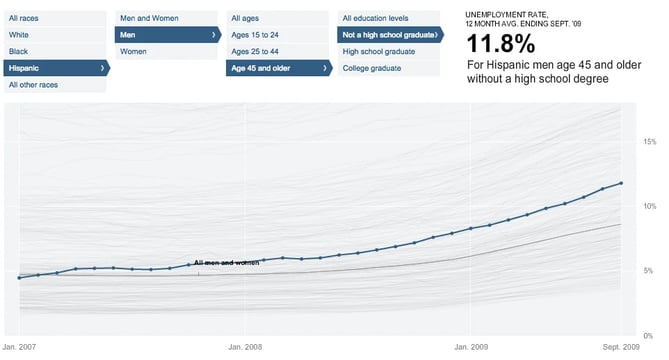
Task: Select the Women gender filter
Action: click(x=166, y=52)
